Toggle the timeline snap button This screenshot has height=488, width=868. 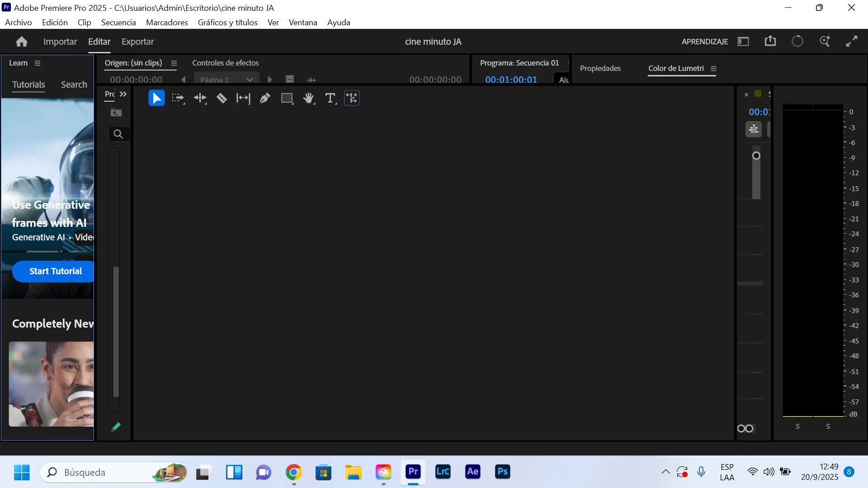[754, 130]
